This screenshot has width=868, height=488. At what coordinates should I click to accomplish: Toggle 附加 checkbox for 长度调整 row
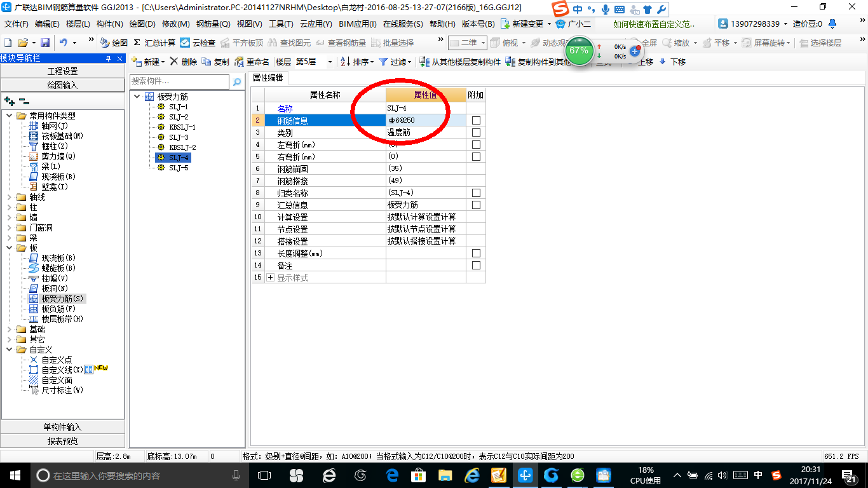pos(476,253)
